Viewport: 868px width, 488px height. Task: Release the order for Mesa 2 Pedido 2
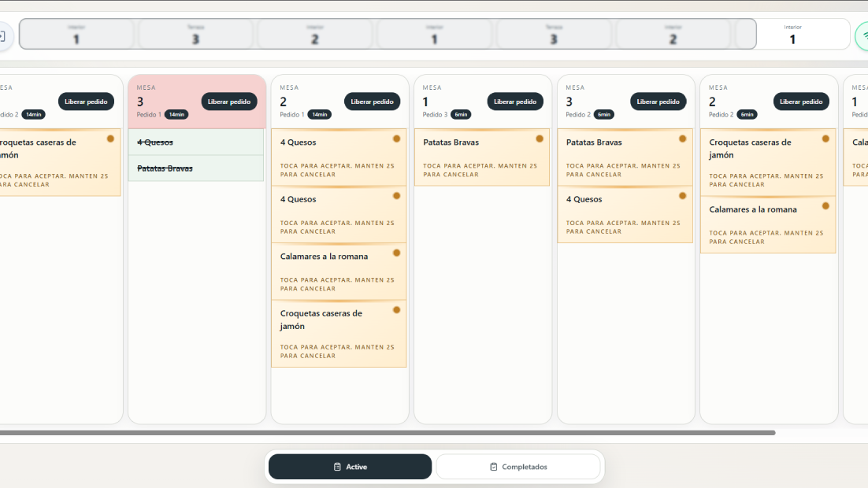tap(801, 102)
